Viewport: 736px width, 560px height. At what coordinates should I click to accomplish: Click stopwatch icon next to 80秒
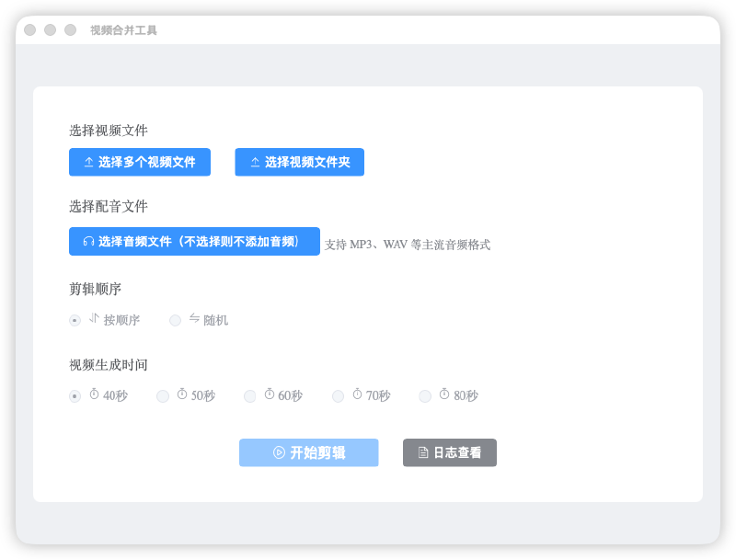click(444, 394)
